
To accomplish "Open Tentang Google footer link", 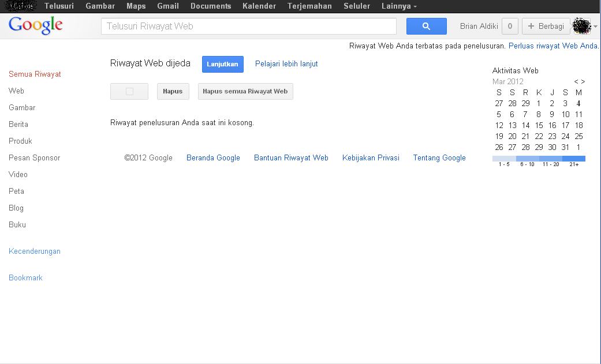I will point(439,158).
